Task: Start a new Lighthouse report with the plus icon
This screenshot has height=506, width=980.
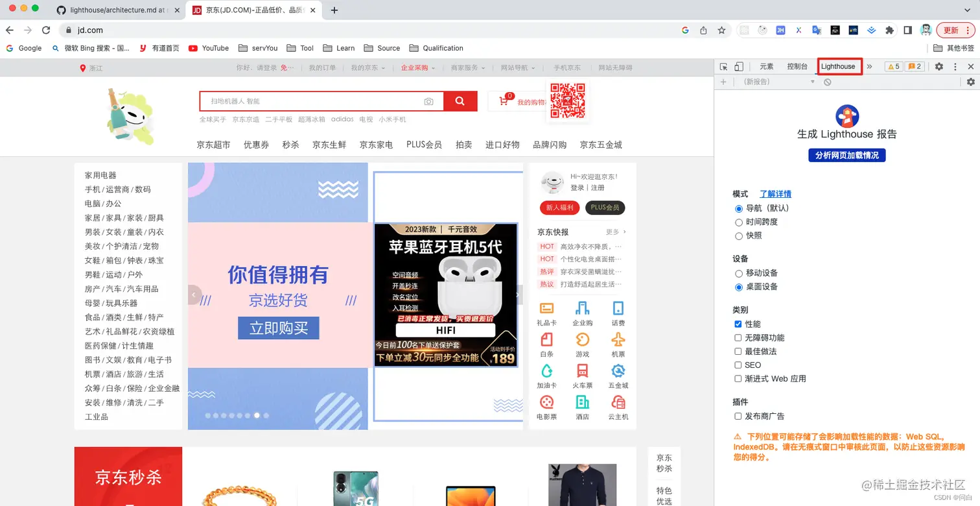Action: point(723,82)
